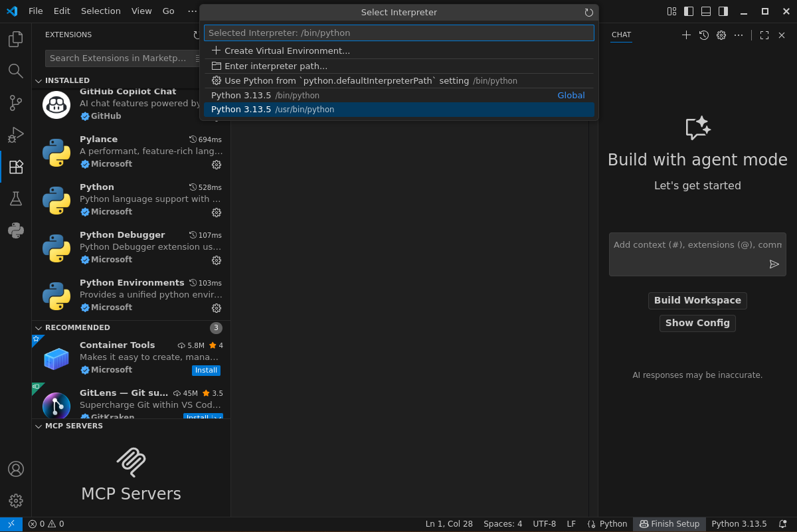Toggle the primary side bar layout button
The width and height of the screenshot is (797, 532).
pos(689,11)
